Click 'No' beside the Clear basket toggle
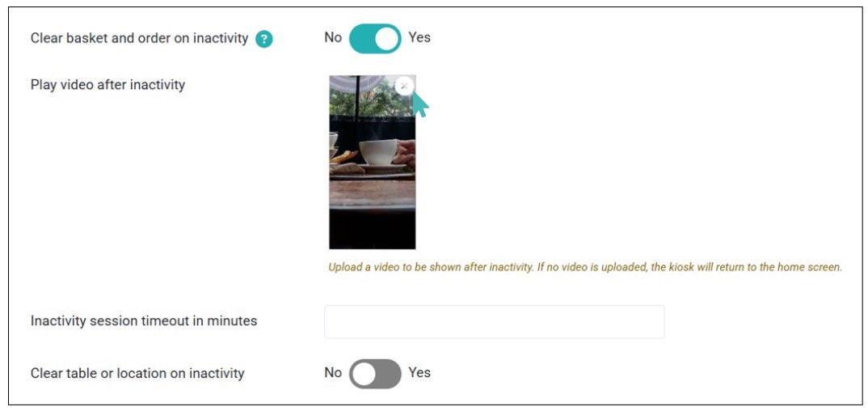 click(333, 37)
